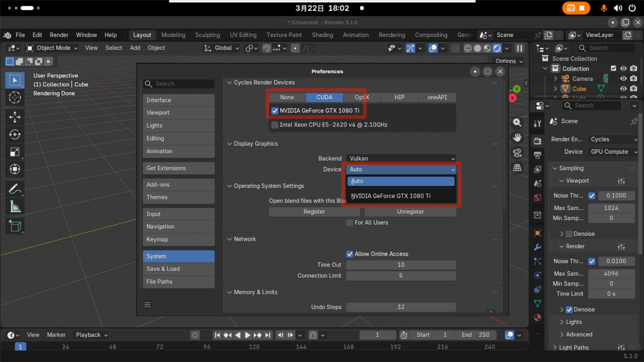The width and height of the screenshot is (644, 362).
Task: Jump to the timeline start frame
Action: pos(217,335)
